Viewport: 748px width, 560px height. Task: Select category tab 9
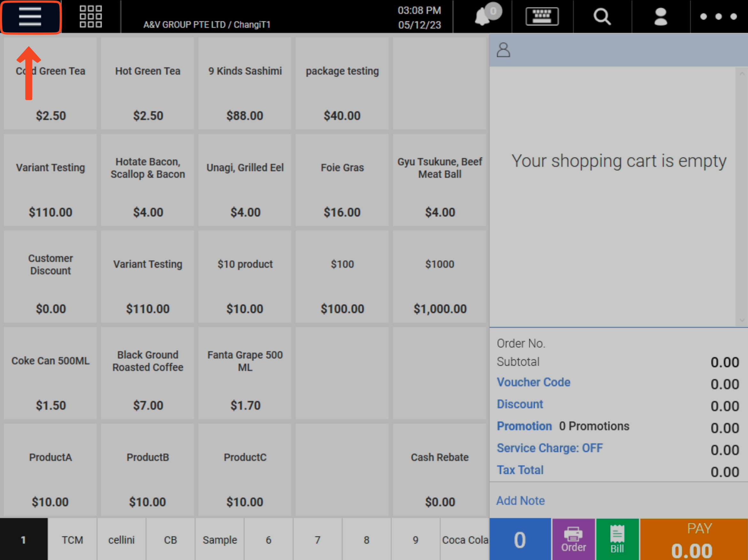[416, 539]
